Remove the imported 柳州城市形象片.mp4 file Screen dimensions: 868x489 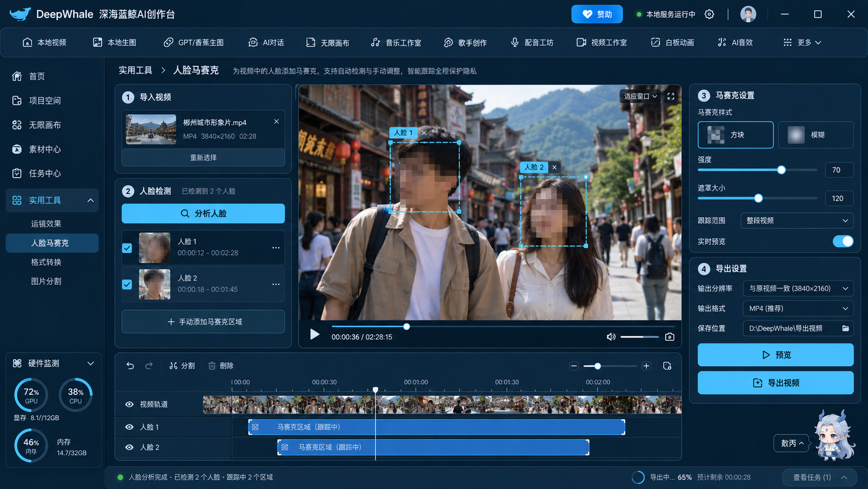tap(276, 122)
